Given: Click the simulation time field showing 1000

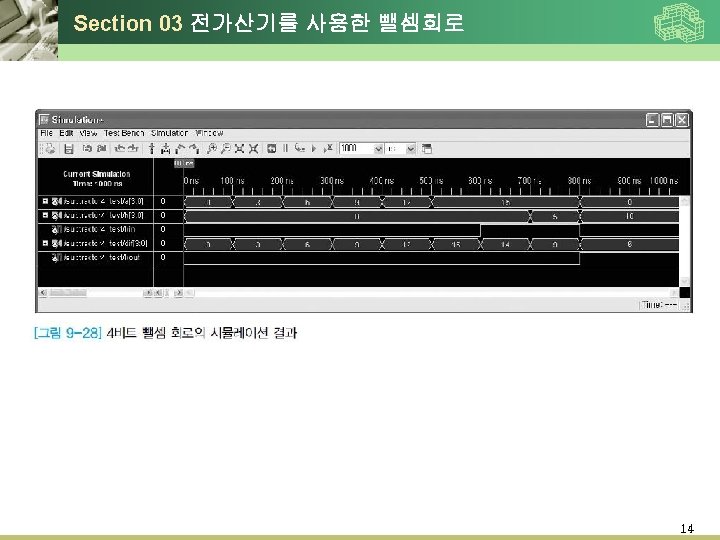Looking at the screenshot, I should (x=357, y=148).
